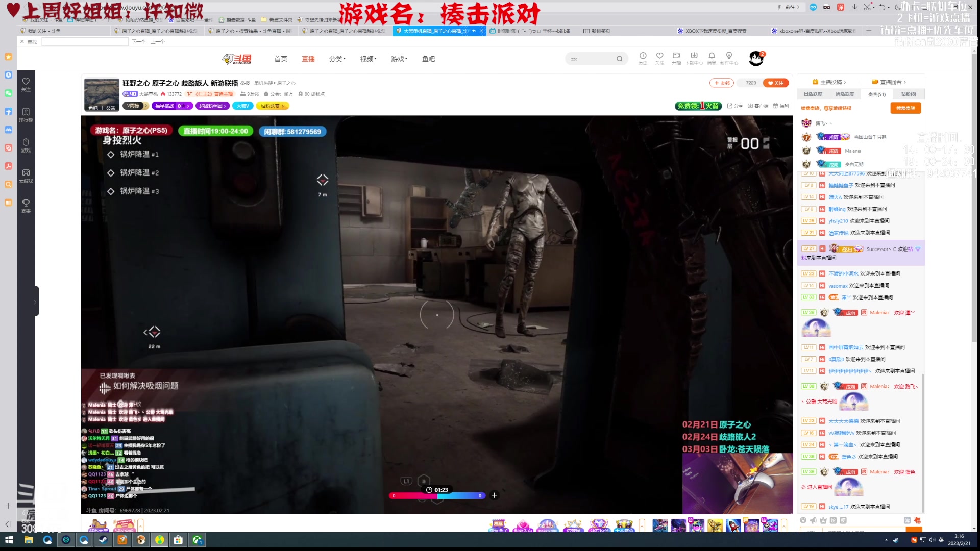The width and height of the screenshot is (980, 551).
Task: Expand collapsed left sidebar arrow handle
Action: coord(35,302)
